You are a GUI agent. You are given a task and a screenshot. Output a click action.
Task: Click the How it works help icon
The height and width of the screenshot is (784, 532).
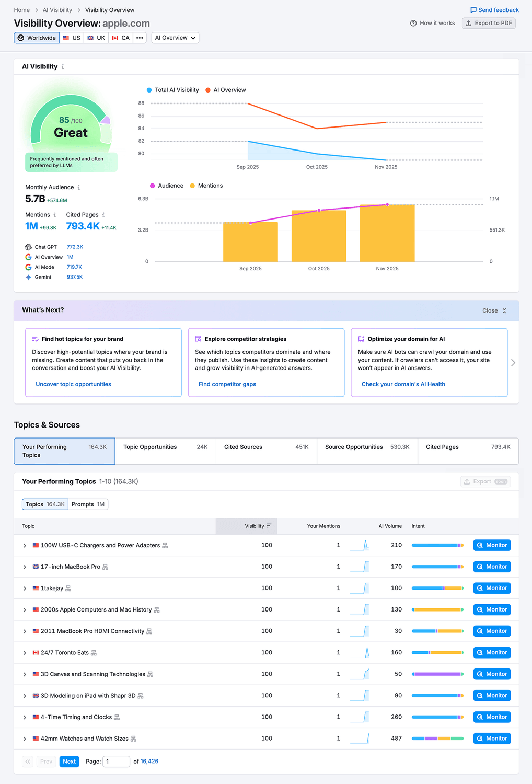[x=413, y=23]
